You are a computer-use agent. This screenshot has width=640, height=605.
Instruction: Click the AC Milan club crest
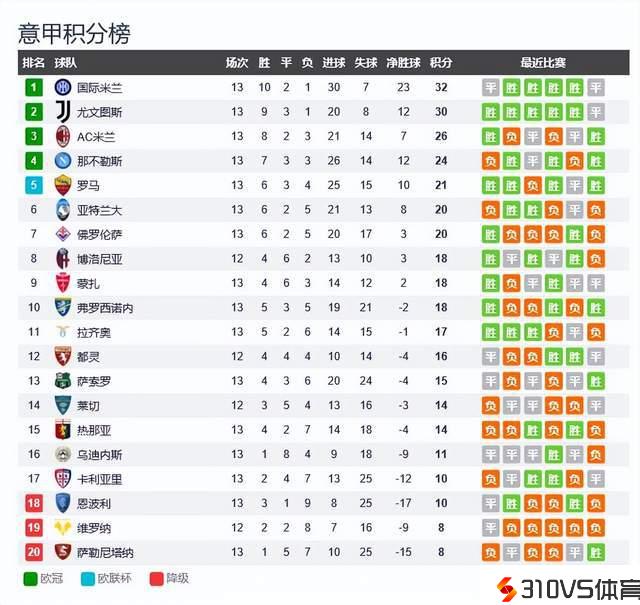point(63,136)
